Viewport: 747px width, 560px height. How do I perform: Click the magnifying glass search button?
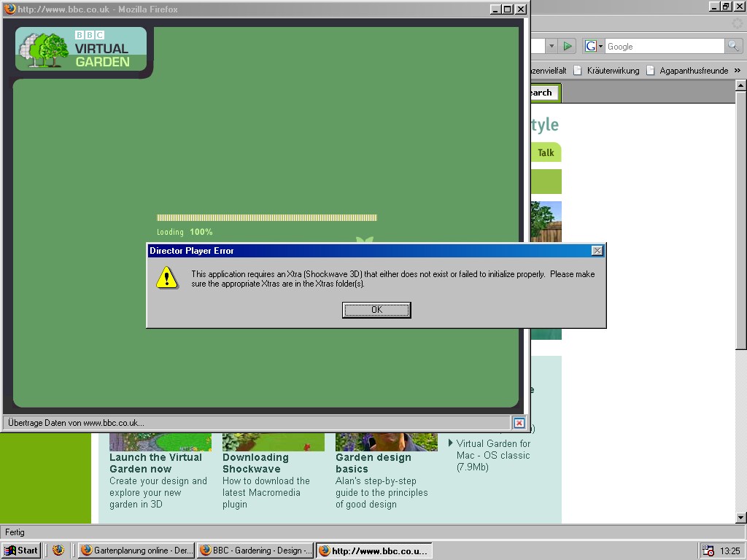point(733,46)
